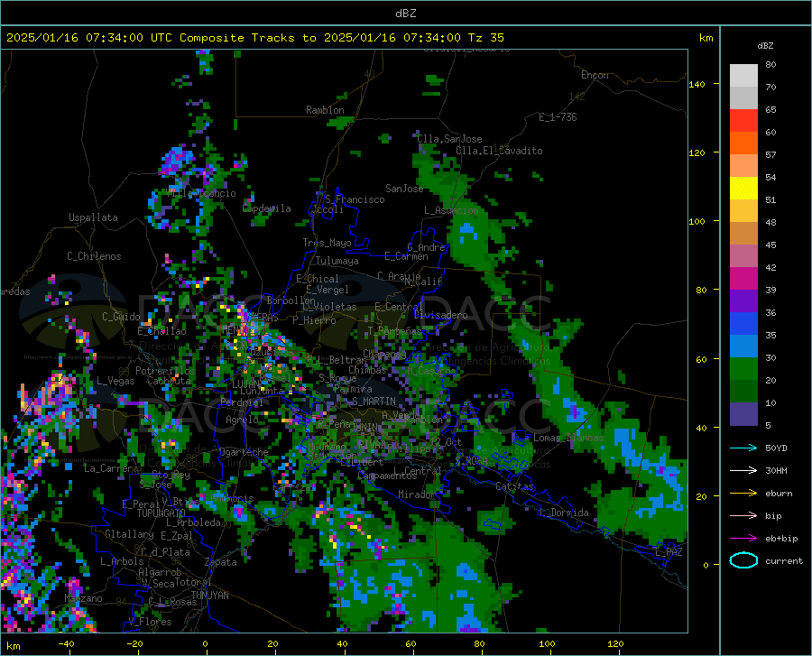This screenshot has width=812, height=656.
Task: Click the 'Zapata' place label
Action: [x=220, y=562]
